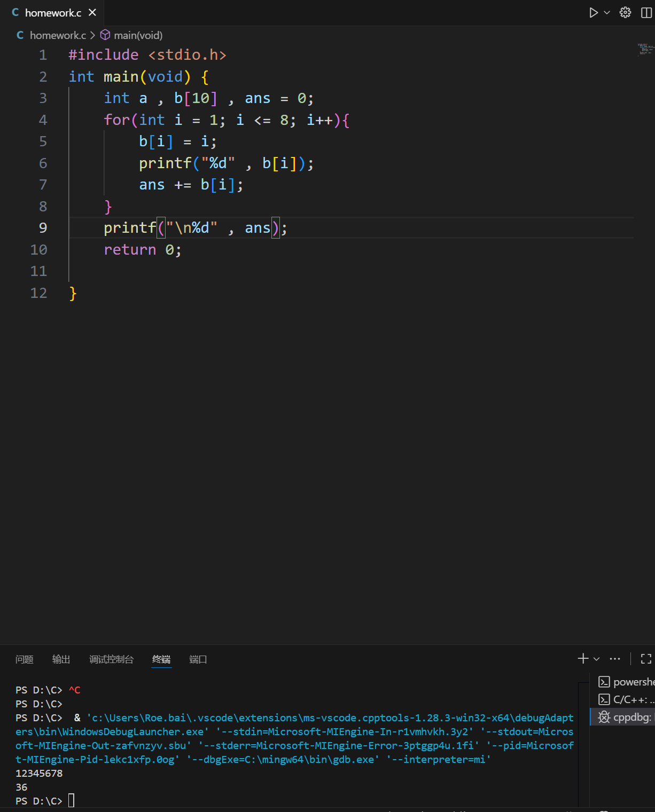Open run options dropdown arrow

coord(607,12)
